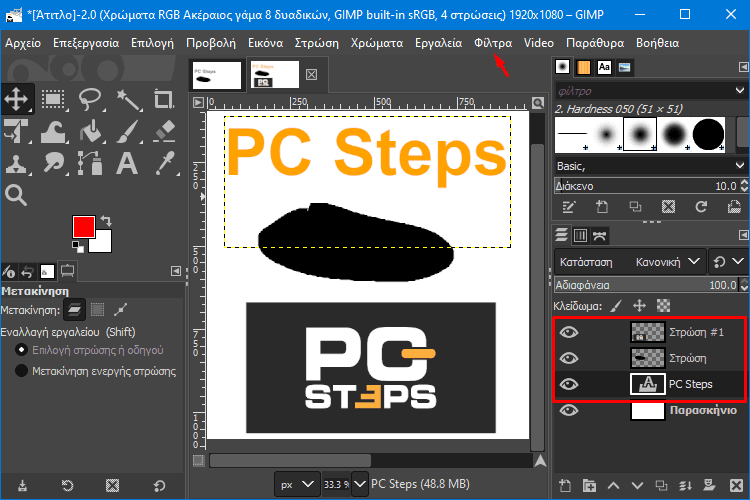Select the Crop tool

tap(164, 99)
